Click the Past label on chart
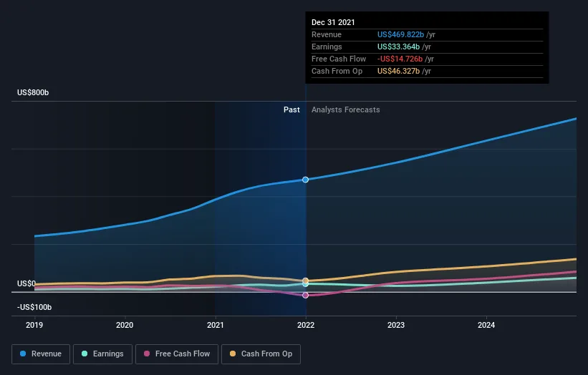Image resolution: width=588 pixels, height=375 pixels. (291, 109)
